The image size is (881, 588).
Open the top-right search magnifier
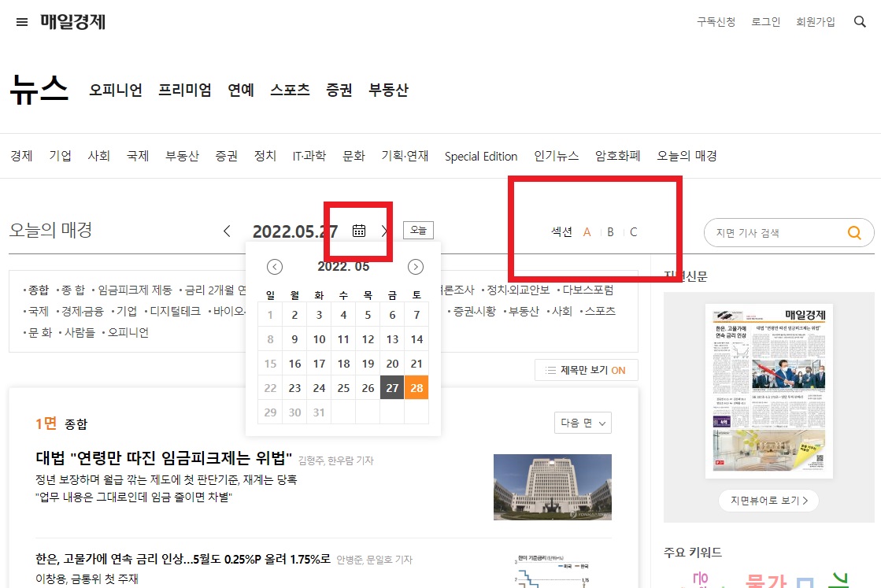860,21
